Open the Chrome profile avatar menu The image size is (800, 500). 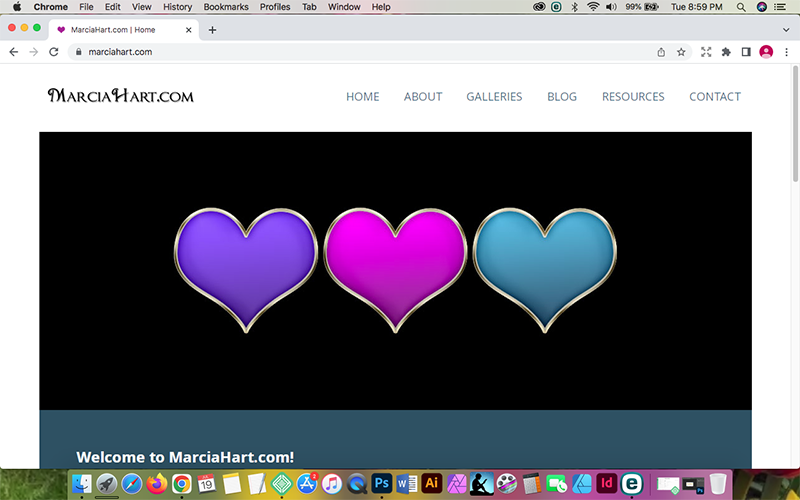pyautogui.click(x=766, y=52)
